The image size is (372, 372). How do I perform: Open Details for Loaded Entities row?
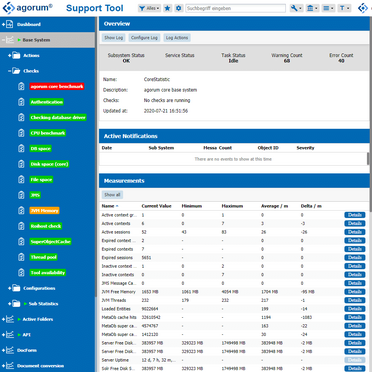pos(355,309)
